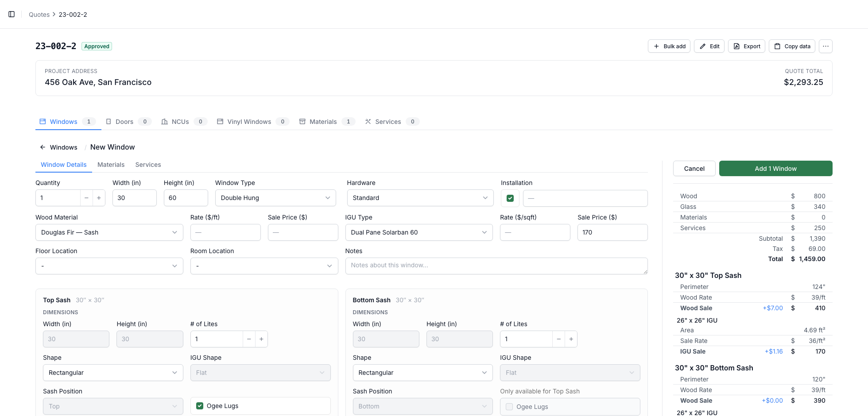Click the Top Sash # of Lites field
Viewport: 868px width, 416px height.
[217, 339]
